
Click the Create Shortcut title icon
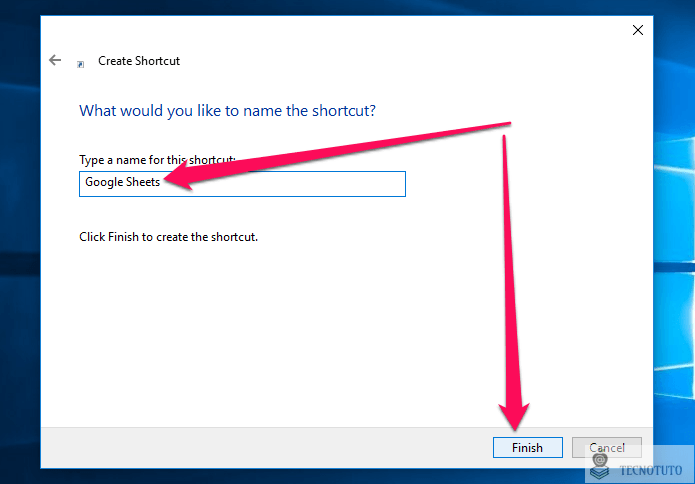pyautogui.click(x=81, y=64)
